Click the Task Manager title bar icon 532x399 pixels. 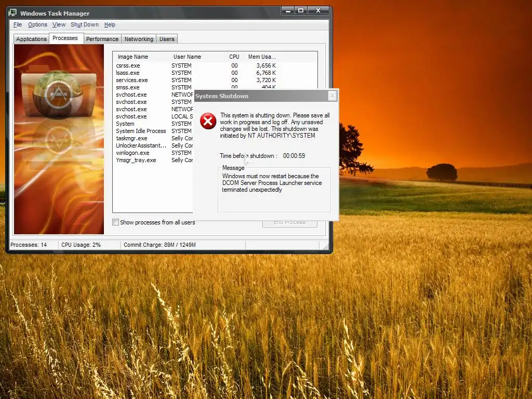(12, 13)
